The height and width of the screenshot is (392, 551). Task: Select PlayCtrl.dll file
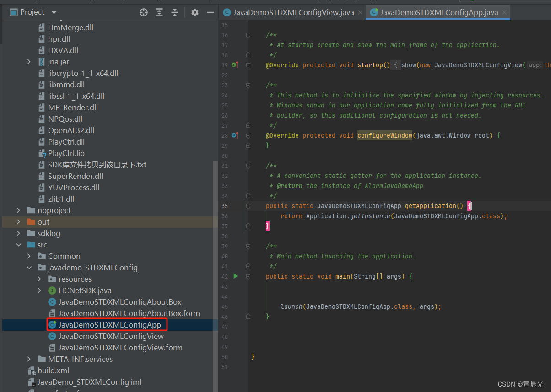click(66, 142)
